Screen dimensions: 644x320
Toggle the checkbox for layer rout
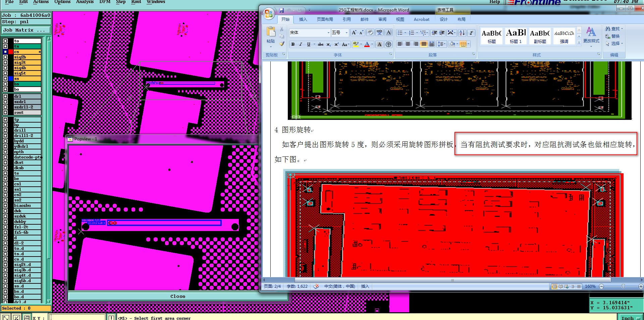coord(5,112)
